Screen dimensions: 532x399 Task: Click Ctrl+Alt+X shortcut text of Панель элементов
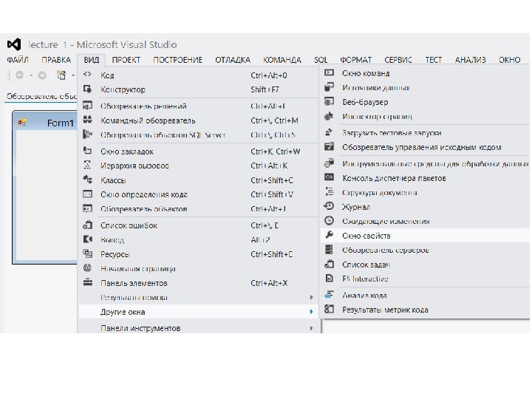(x=269, y=283)
